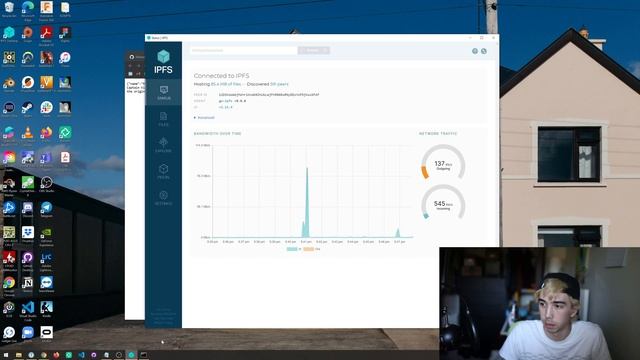Viewport: 640px width, 360px height.
Task: Select the Google Chrome desktop icon
Action: pyautogui.click(x=9, y=285)
